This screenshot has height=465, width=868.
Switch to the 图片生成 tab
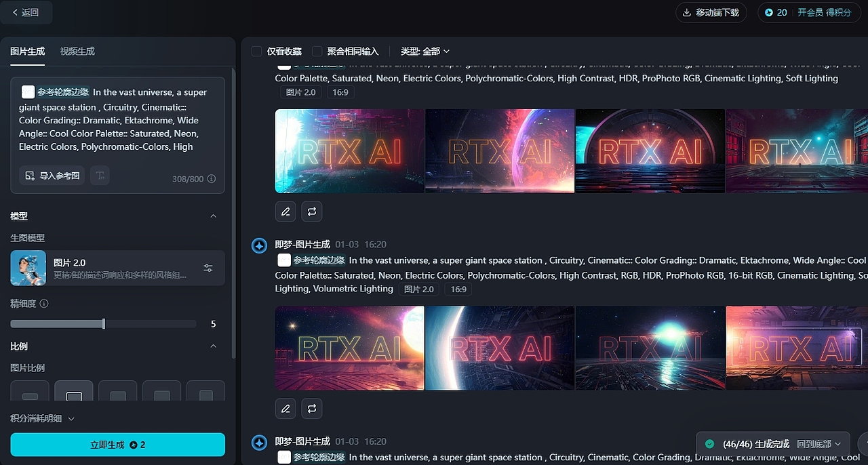(x=27, y=51)
